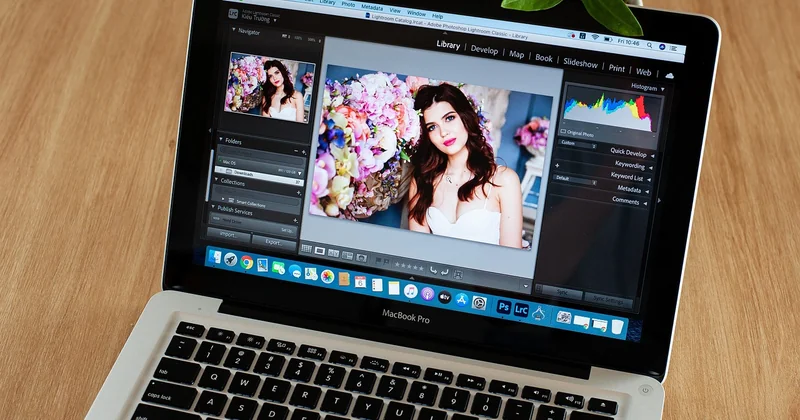800x420 pixels.
Task: Collapse the Navigator panel
Action: [x=234, y=30]
